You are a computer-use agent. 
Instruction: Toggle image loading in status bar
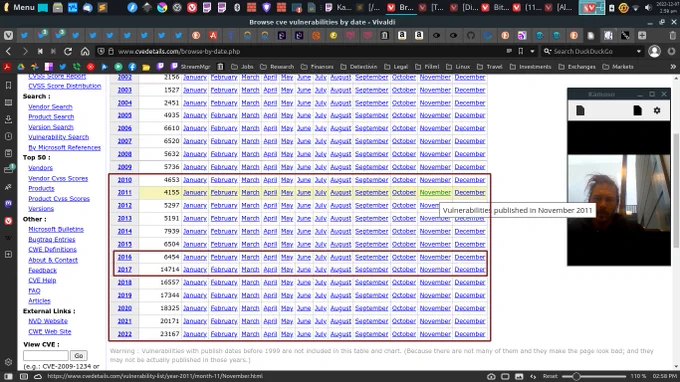click(x=519, y=376)
